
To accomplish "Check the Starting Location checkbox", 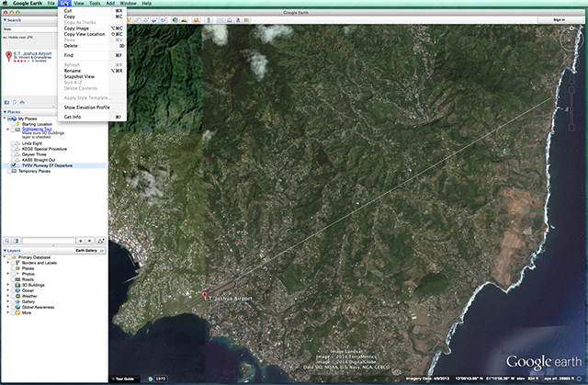I will 13,124.
